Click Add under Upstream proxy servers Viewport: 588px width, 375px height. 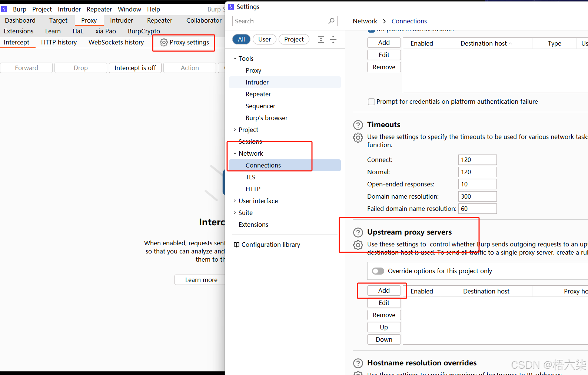[x=384, y=291]
